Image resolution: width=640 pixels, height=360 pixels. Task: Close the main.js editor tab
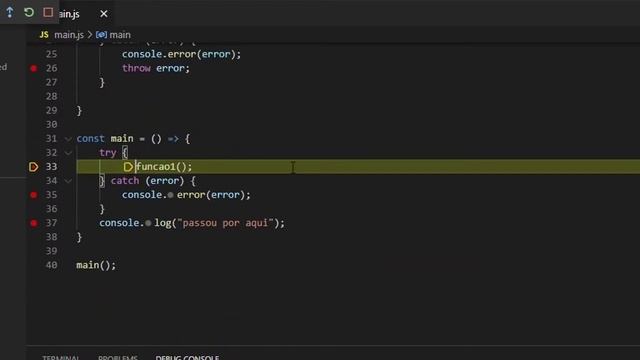tap(104, 14)
